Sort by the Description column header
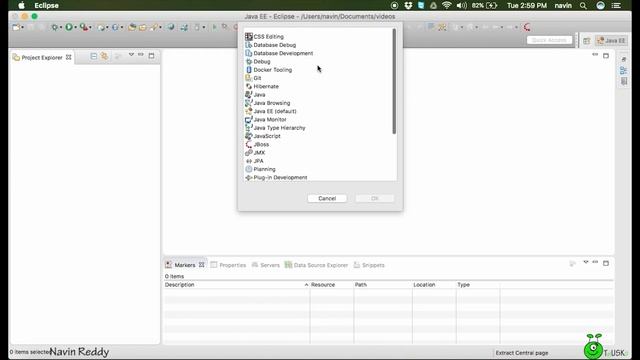This screenshot has height=360, width=640. coord(237,284)
